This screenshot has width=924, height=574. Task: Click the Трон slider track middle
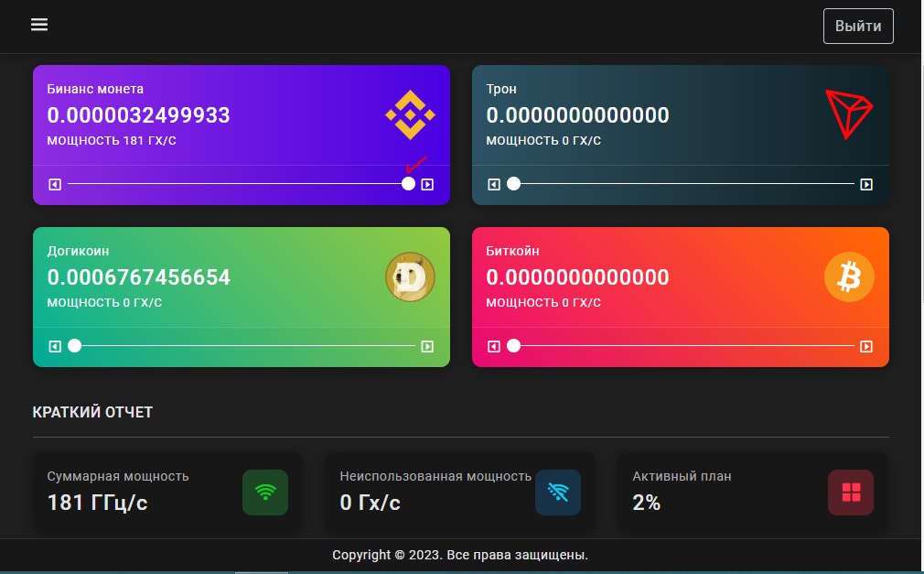pos(681,183)
